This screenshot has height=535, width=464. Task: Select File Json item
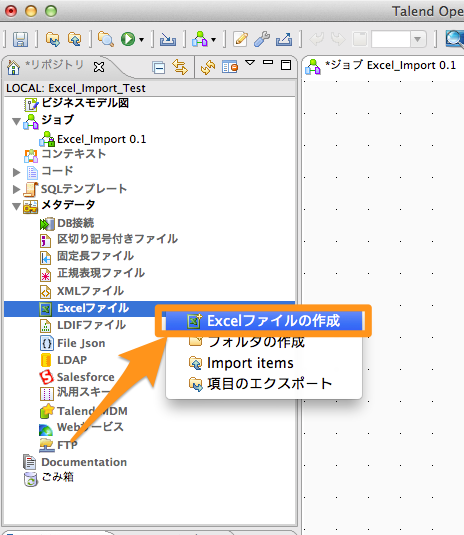pos(81,343)
